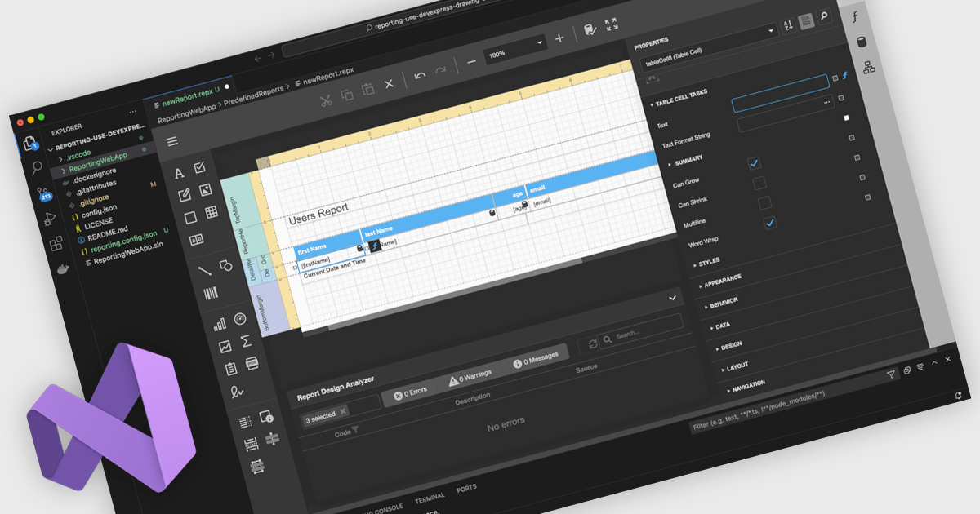Pick the Barcode control from the toolbox

click(211, 295)
